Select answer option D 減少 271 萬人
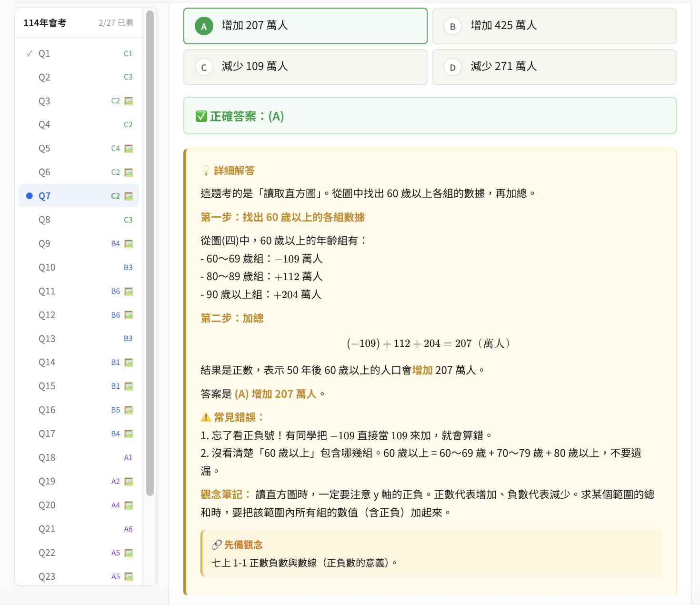The height and width of the screenshot is (605, 700). 554,67
